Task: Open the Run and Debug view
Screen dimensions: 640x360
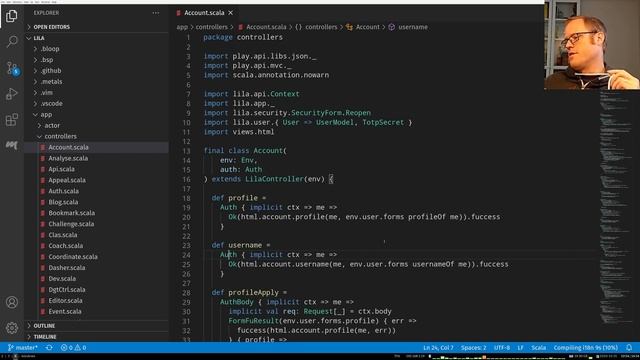Action: [12, 94]
